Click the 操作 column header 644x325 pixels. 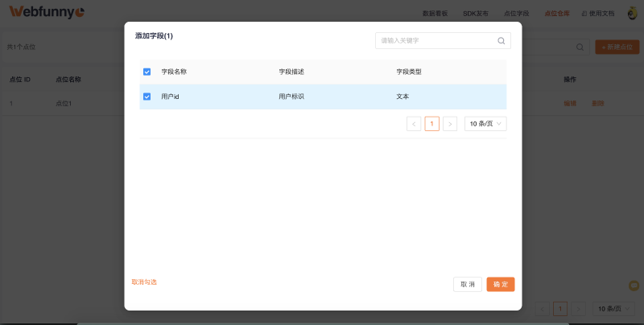(x=570, y=79)
